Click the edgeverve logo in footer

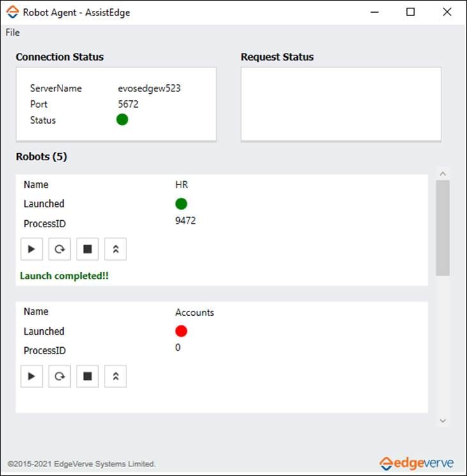pos(417,463)
